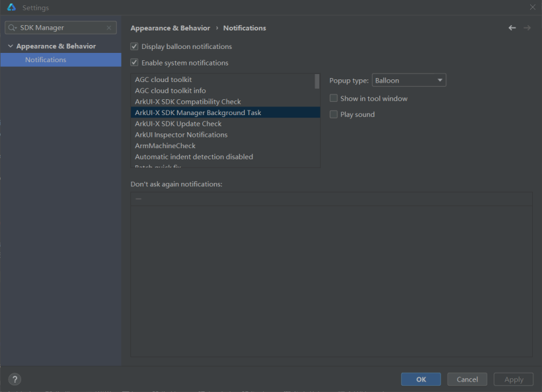Go back with the left arrow
Screen dimensions: 542x392
[512, 28]
